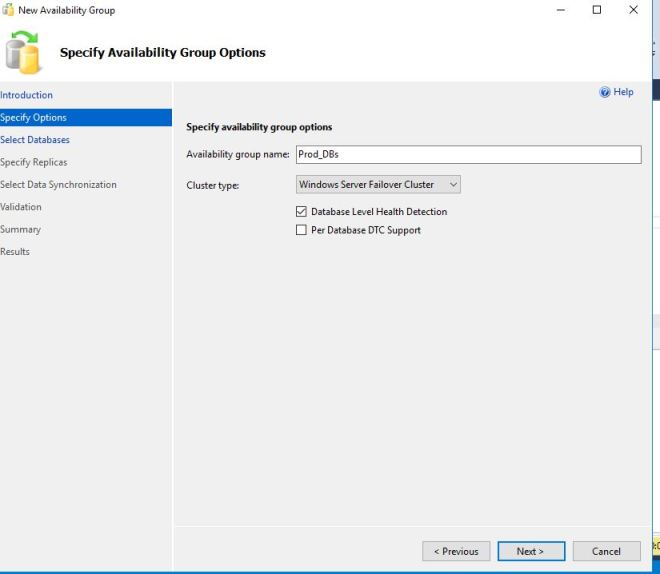Click the Availability group name field

click(467, 155)
